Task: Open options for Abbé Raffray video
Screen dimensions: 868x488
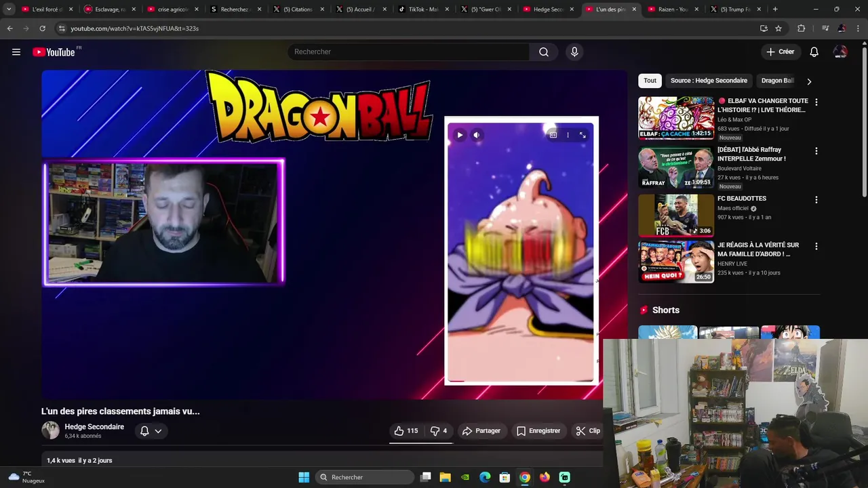Action: (816, 150)
